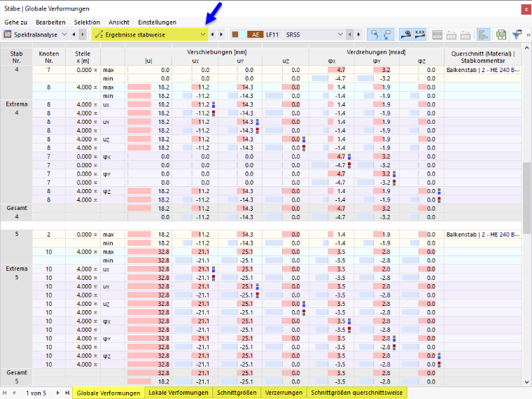
Task: Click the grayed table grid icon
Action: 437,34
